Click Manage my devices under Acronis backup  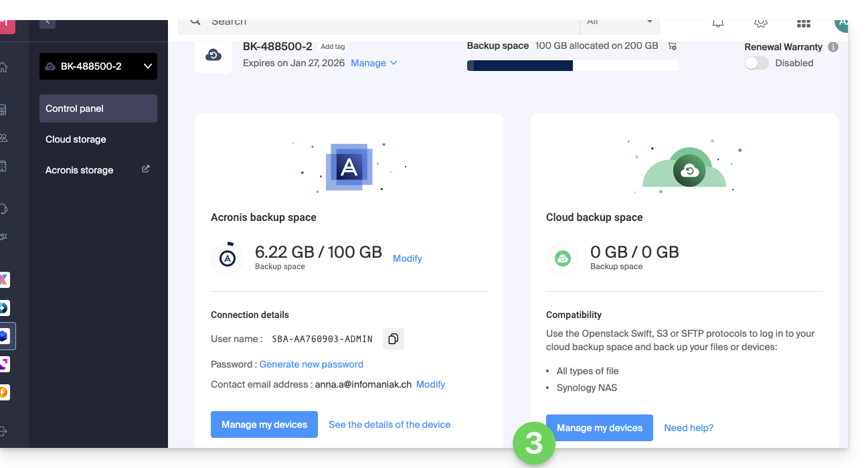(264, 424)
